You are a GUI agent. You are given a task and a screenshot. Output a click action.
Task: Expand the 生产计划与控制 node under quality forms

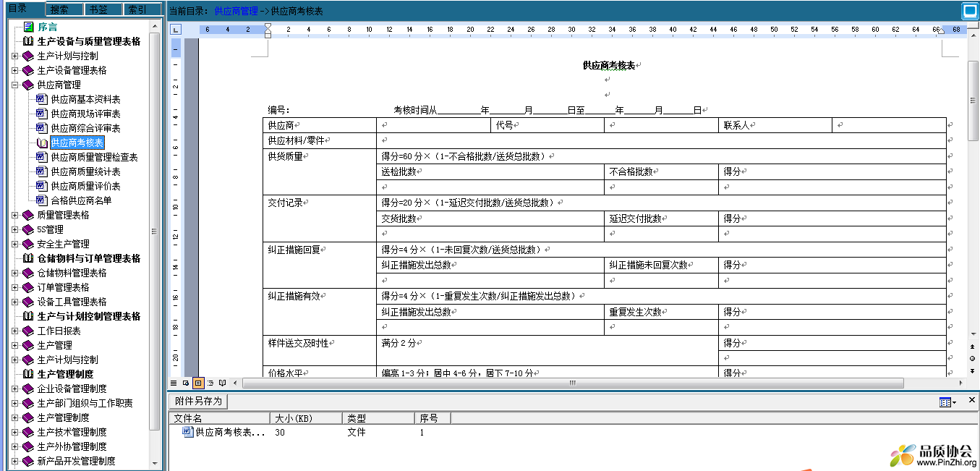(15, 56)
